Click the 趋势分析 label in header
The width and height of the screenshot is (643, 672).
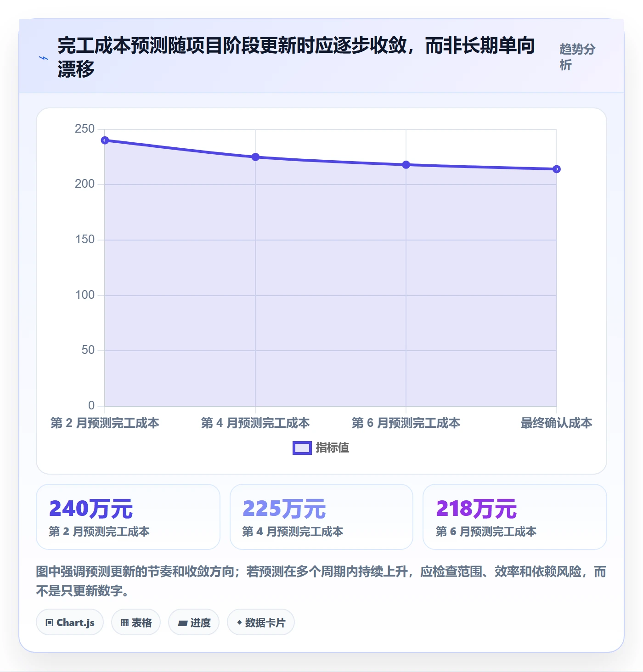[x=577, y=57]
